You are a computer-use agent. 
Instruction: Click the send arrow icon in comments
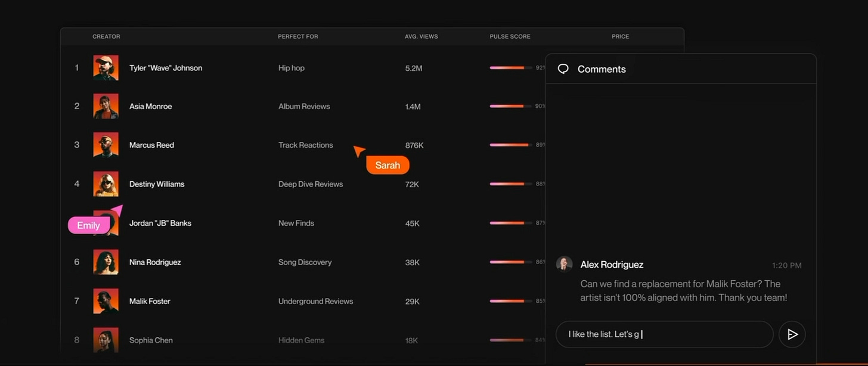[792, 334]
